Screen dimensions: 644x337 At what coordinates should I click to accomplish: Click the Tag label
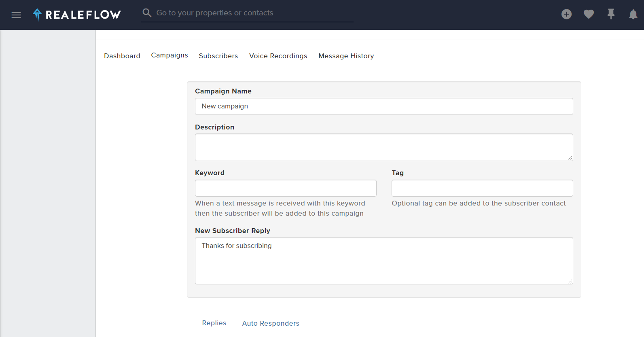pos(398,173)
